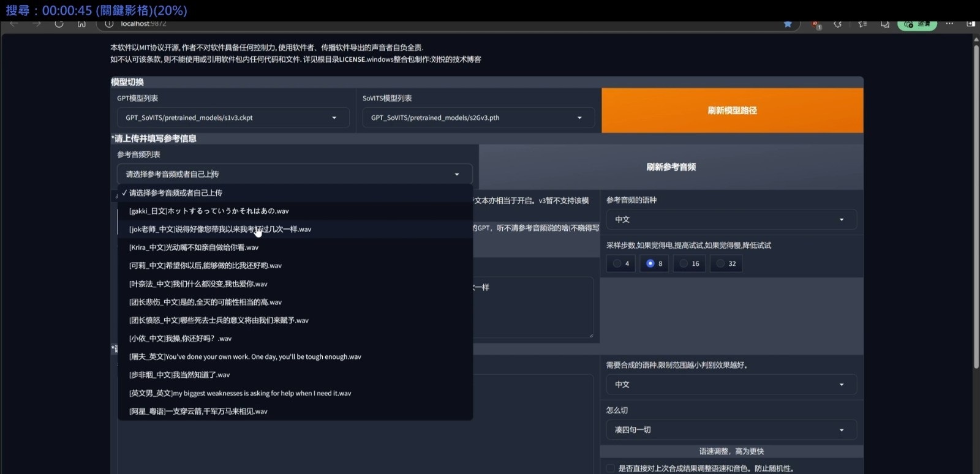Choose the [gakki_日文] reference audio option
Image resolution: width=980 pixels, height=474 pixels.
pos(209,211)
